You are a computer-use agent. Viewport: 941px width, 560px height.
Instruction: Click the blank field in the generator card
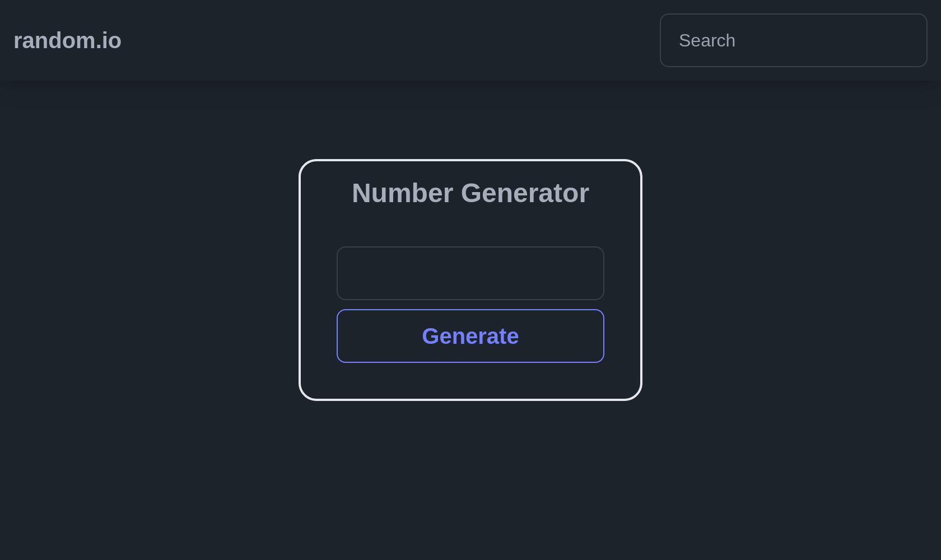coord(470,273)
